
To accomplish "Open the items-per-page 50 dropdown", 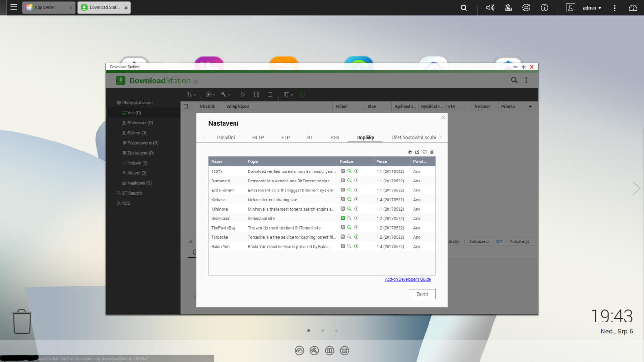I will (499, 241).
